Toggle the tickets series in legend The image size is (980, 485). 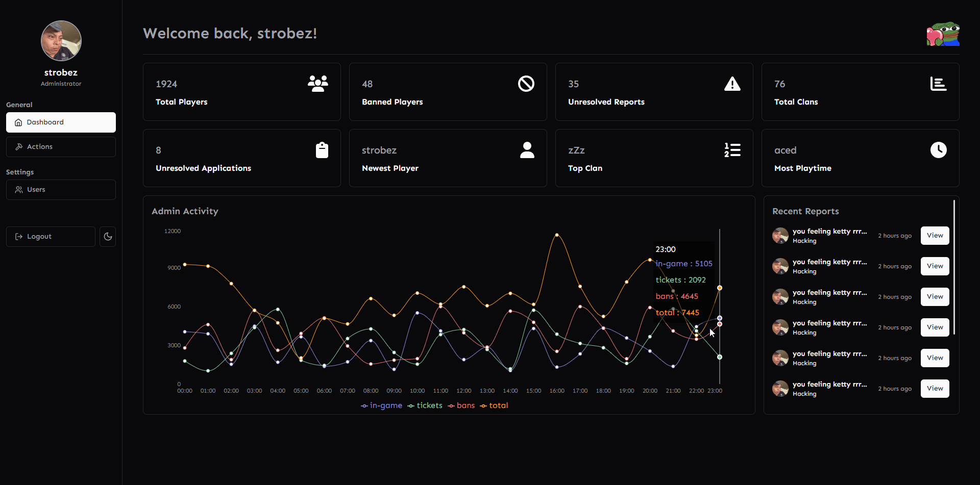coord(425,405)
